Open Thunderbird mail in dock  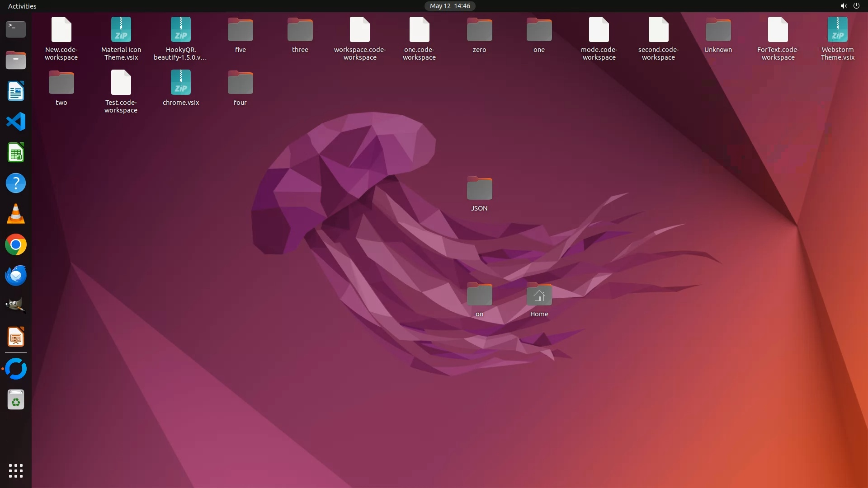click(x=16, y=276)
